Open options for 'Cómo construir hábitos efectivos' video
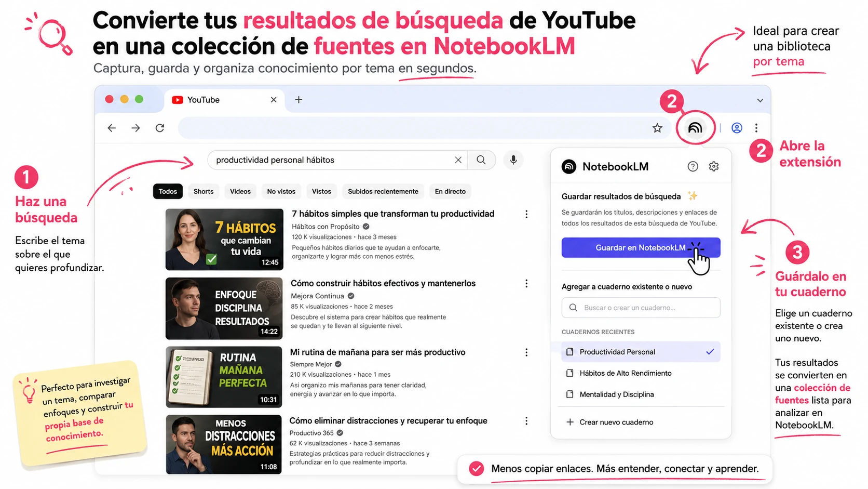This screenshot has width=868, height=489. (526, 283)
